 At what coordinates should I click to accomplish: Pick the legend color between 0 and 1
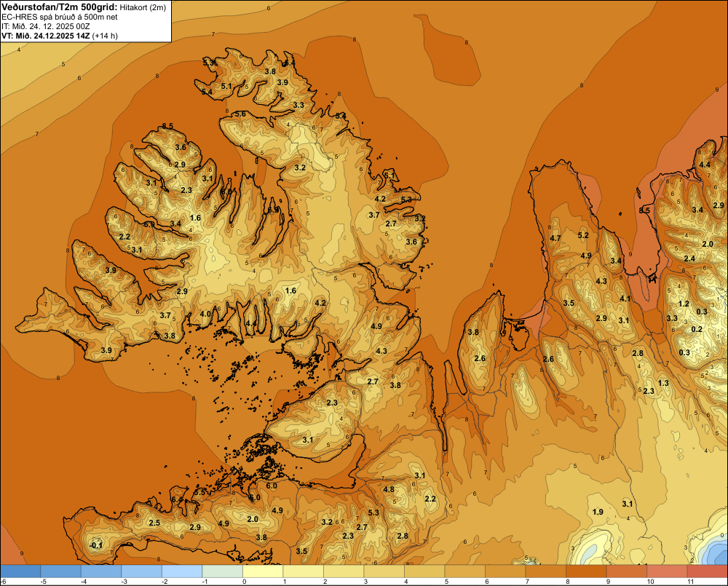pos(263,571)
